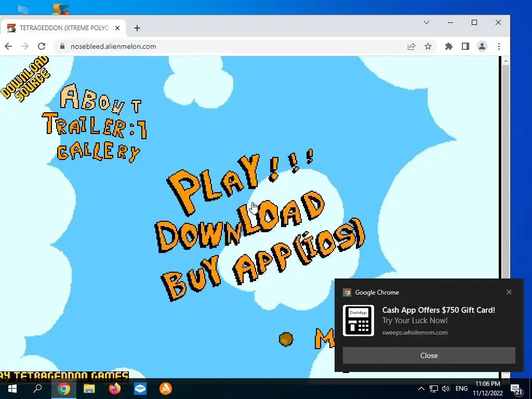Open the volume control icon
The image size is (532, 399).
point(446,389)
